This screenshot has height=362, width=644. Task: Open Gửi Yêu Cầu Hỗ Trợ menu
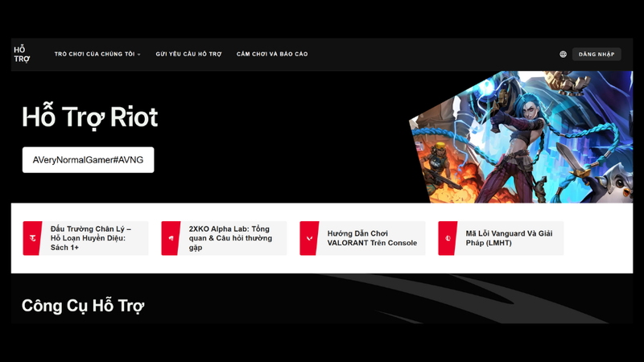point(188,54)
